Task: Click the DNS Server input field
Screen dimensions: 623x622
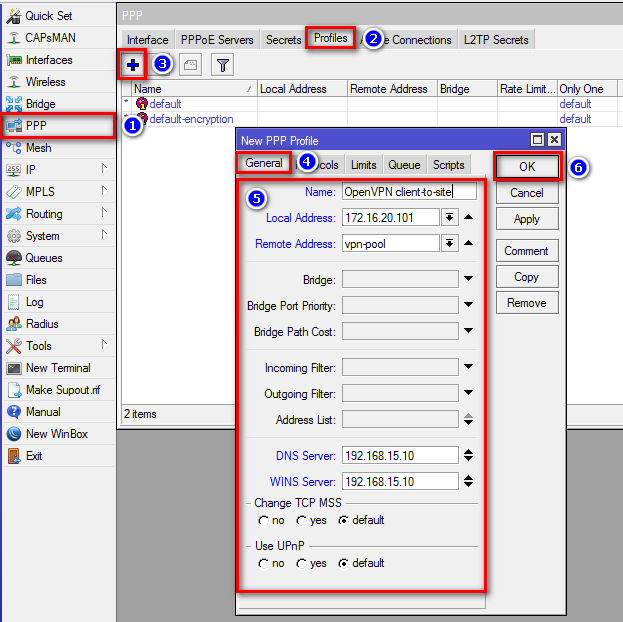Action: pos(400,455)
